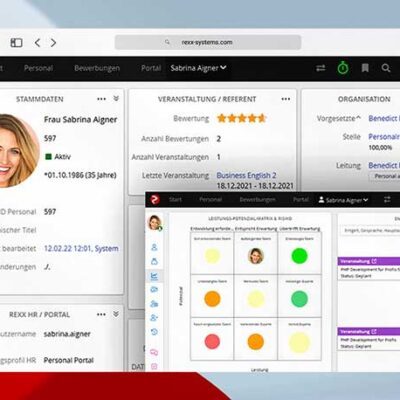
Task: Collapse the Stammdaten panel with double chevron
Action: click(x=116, y=98)
